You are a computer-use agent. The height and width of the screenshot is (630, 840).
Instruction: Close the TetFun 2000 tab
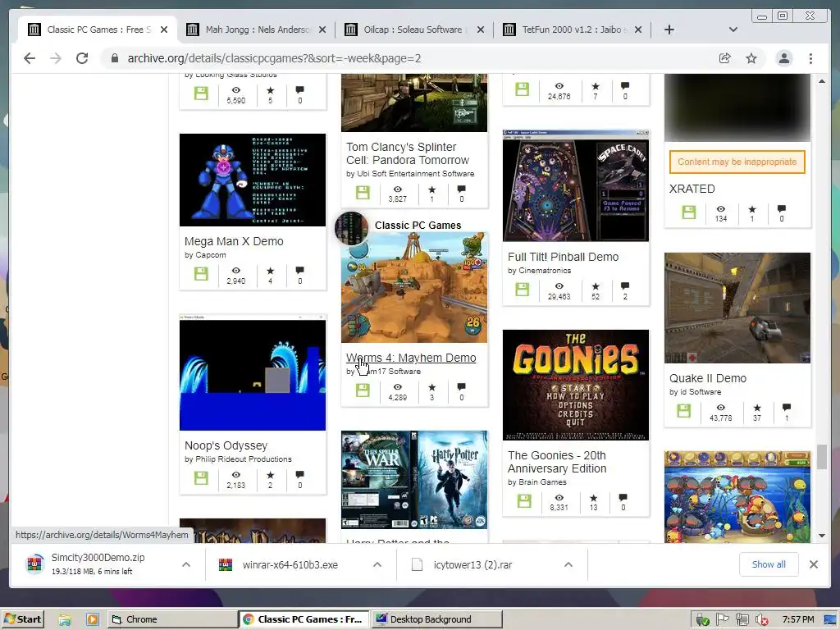point(638,30)
